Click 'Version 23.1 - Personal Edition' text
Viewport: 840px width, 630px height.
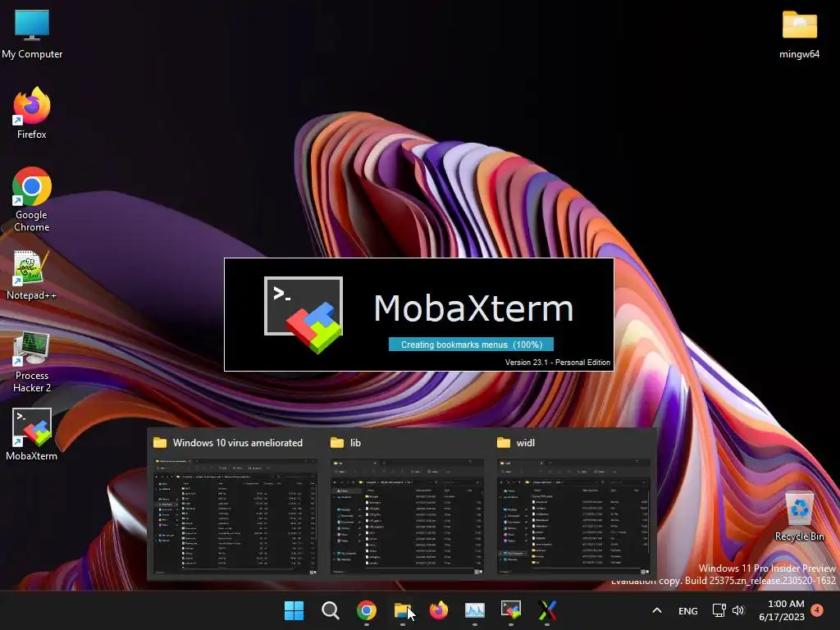(x=557, y=362)
